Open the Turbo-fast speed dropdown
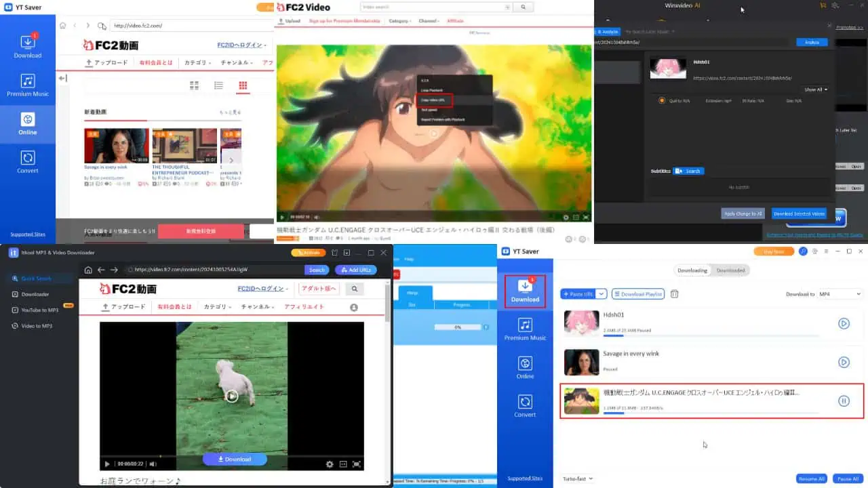The image size is (868, 488). tap(578, 479)
